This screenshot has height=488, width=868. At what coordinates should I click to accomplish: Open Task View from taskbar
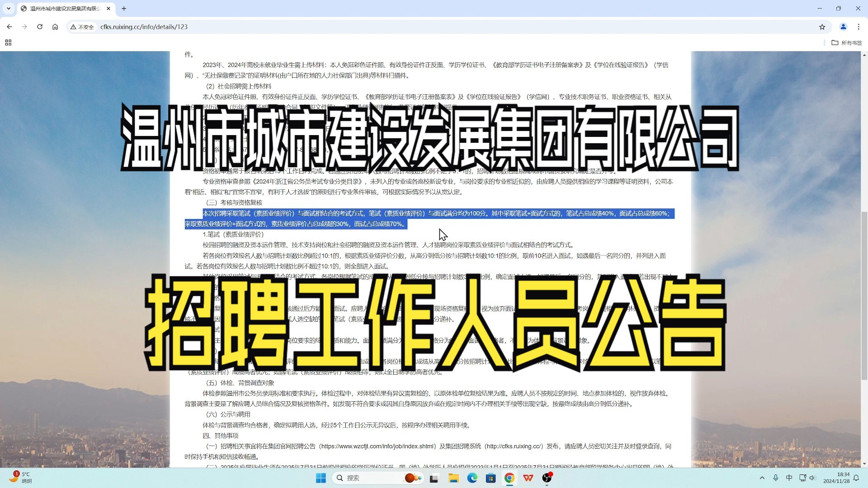[434, 478]
